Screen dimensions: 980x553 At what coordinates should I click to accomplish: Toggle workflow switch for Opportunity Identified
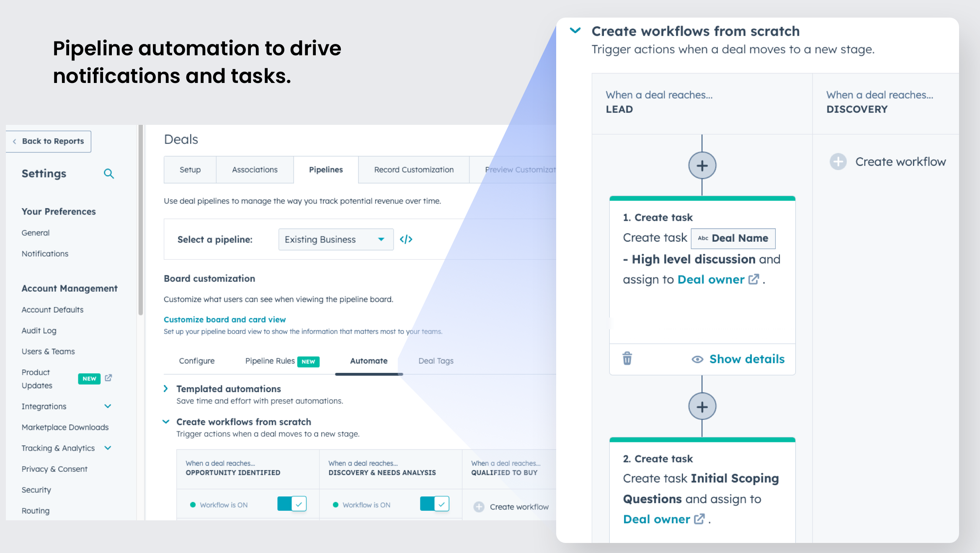coord(292,504)
